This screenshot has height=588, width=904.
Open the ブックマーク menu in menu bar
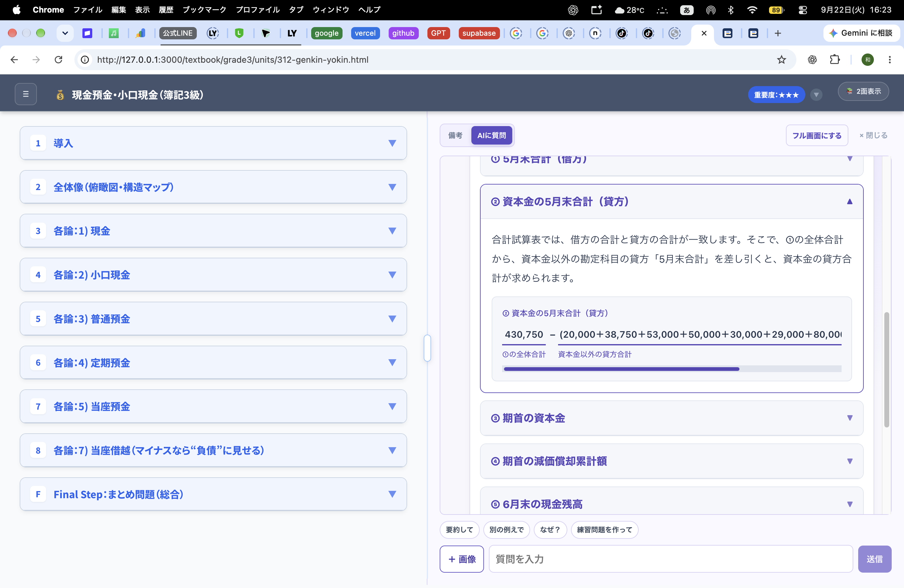(x=204, y=10)
